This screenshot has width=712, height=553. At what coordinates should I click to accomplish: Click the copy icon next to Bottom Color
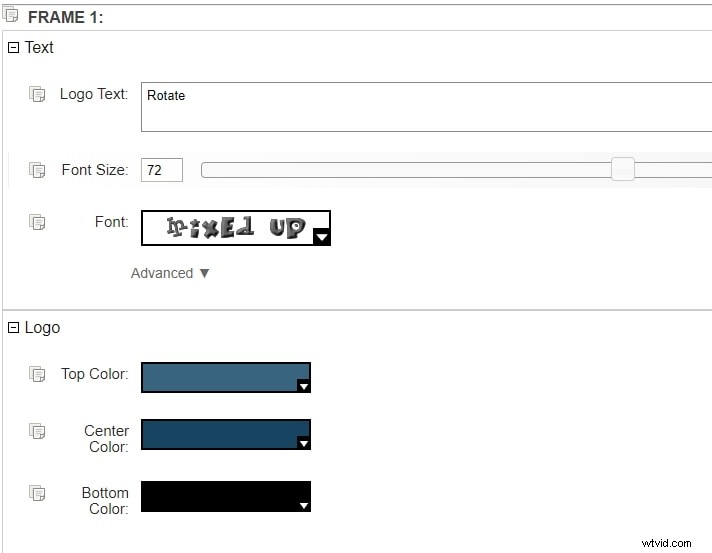37,493
